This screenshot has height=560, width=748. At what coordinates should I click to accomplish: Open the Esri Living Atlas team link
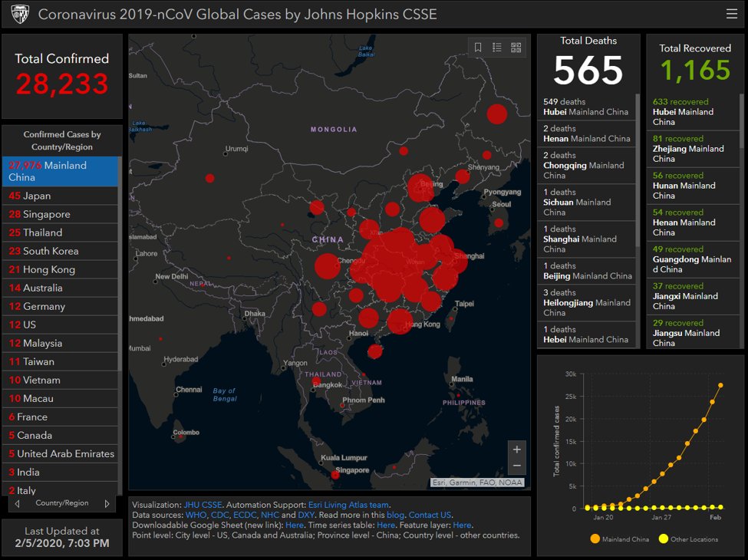coord(349,505)
